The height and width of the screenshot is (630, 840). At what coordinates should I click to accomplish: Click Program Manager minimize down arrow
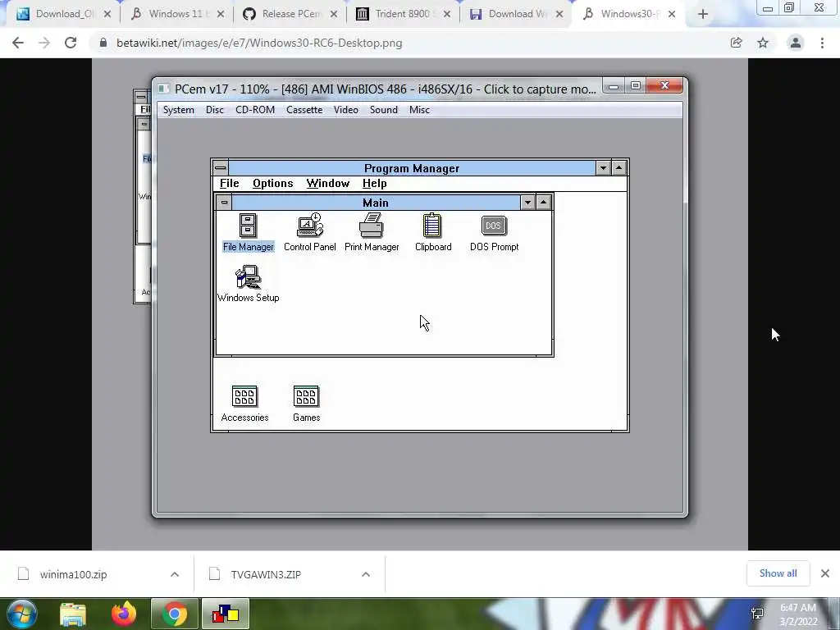[603, 168]
